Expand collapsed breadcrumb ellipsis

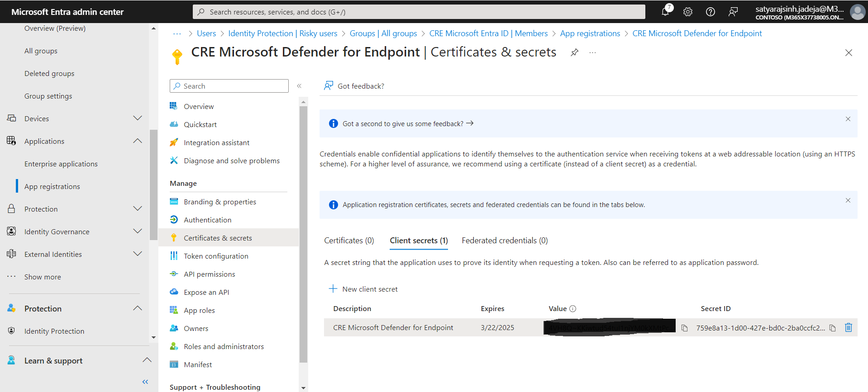click(x=177, y=33)
